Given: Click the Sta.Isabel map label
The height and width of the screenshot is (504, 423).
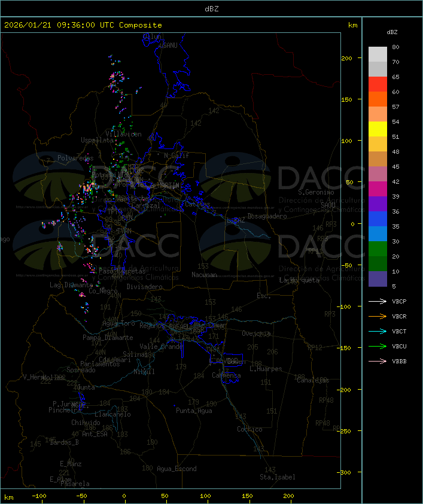Looking at the screenshot, I should tap(278, 477).
